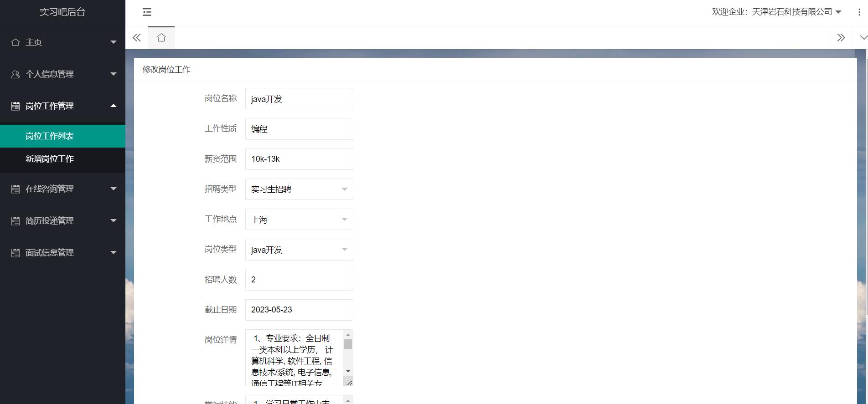Click the 岗位名称 input field

point(299,99)
